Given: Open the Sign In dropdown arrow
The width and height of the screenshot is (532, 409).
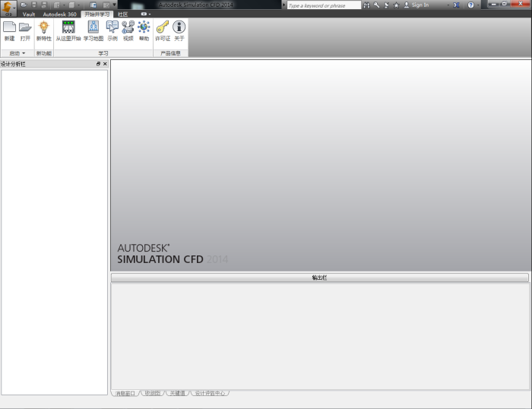Looking at the screenshot, I should coord(448,5).
